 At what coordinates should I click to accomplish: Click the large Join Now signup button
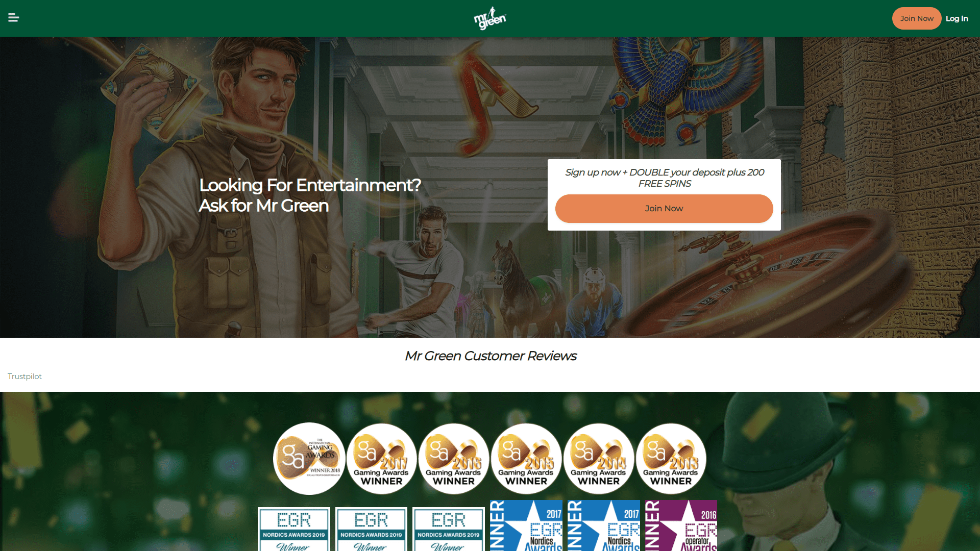pos(664,208)
